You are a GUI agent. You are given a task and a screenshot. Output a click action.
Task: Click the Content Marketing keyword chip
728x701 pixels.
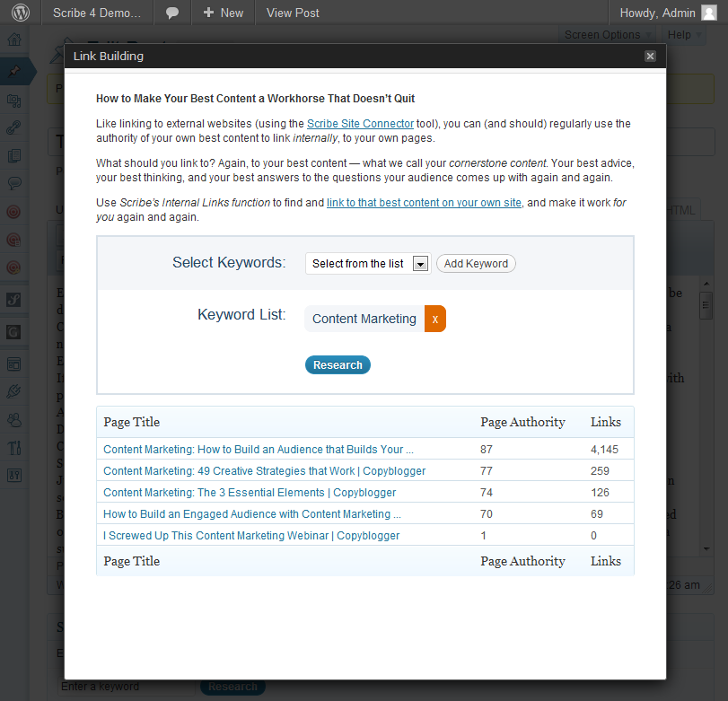pos(364,319)
